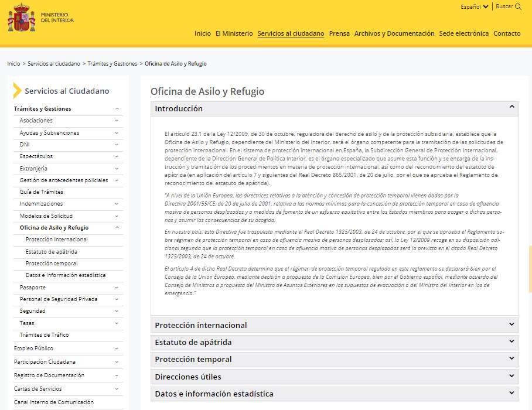Open the El Ministerio menu

(234, 33)
